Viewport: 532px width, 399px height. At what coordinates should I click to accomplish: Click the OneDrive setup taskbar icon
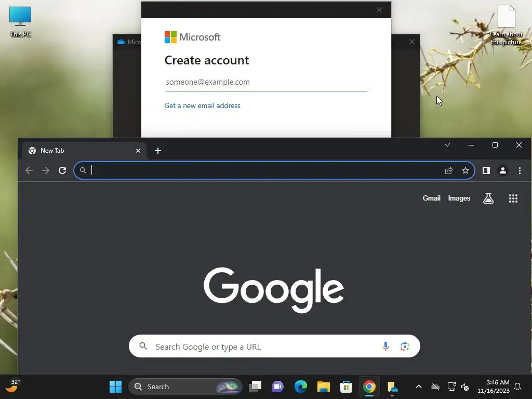click(392, 387)
